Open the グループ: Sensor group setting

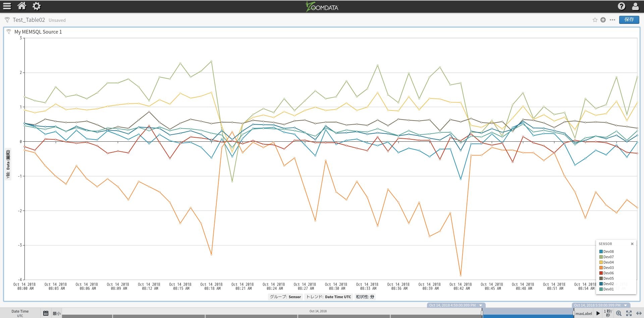(285, 297)
